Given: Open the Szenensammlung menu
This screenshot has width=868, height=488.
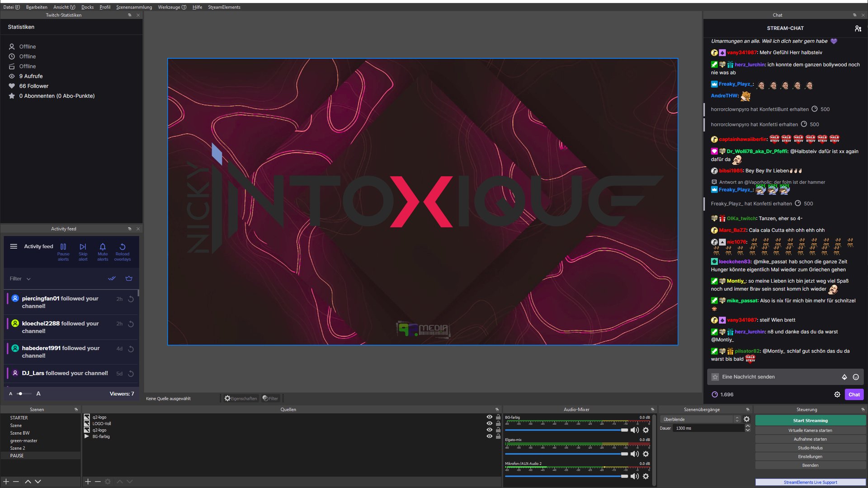Looking at the screenshot, I should pos(134,7).
